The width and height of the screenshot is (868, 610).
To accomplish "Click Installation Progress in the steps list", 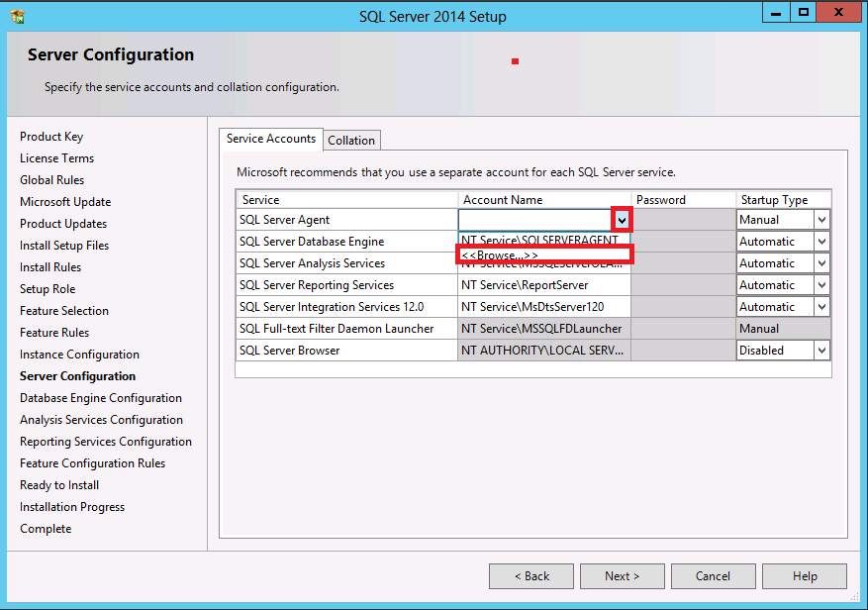I will click(x=72, y=507).
